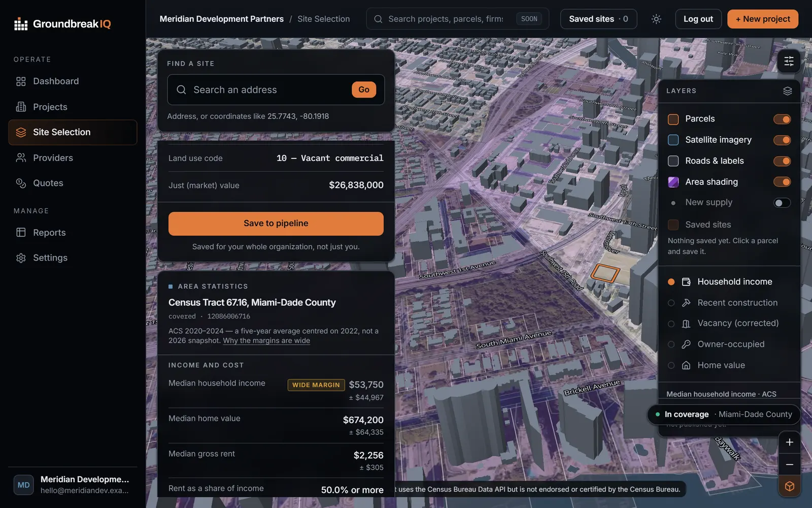Switch off Roads & labels layer

coord(782,161)
